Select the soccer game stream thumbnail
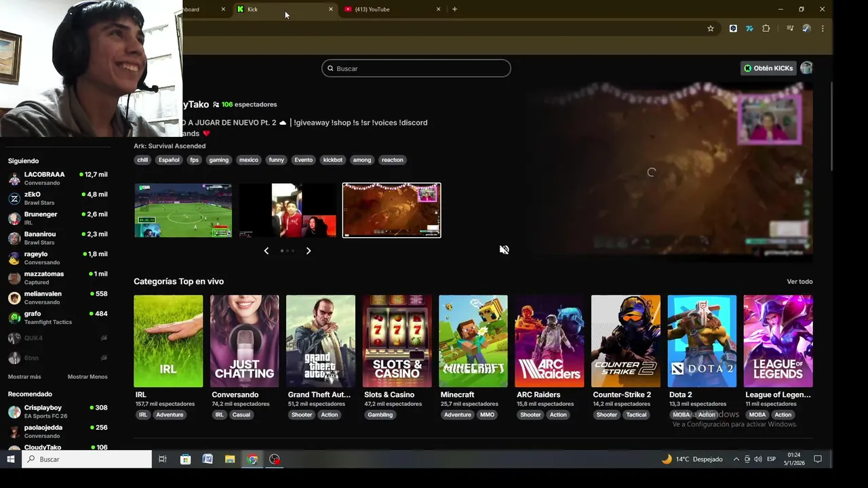 tap(183, 210)
